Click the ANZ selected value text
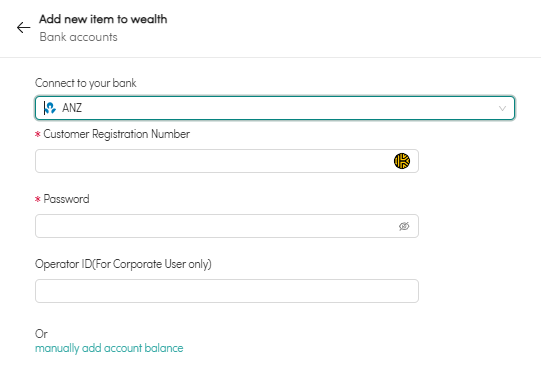Viewport: 541px width, 372px height. (72, 108)
